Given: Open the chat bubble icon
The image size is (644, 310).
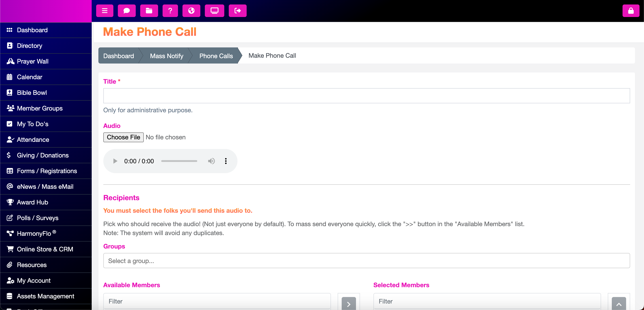Looking at the screenshot, I should coord(127,11).
